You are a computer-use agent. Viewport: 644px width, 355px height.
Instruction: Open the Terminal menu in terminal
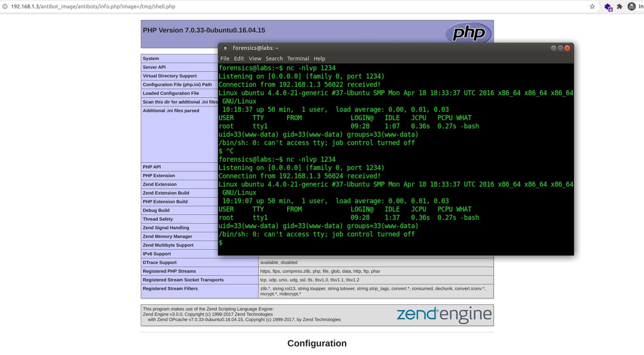click(x=298, y=59)
